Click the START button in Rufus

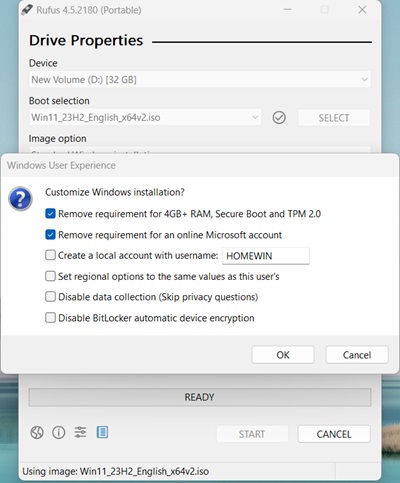252,434
